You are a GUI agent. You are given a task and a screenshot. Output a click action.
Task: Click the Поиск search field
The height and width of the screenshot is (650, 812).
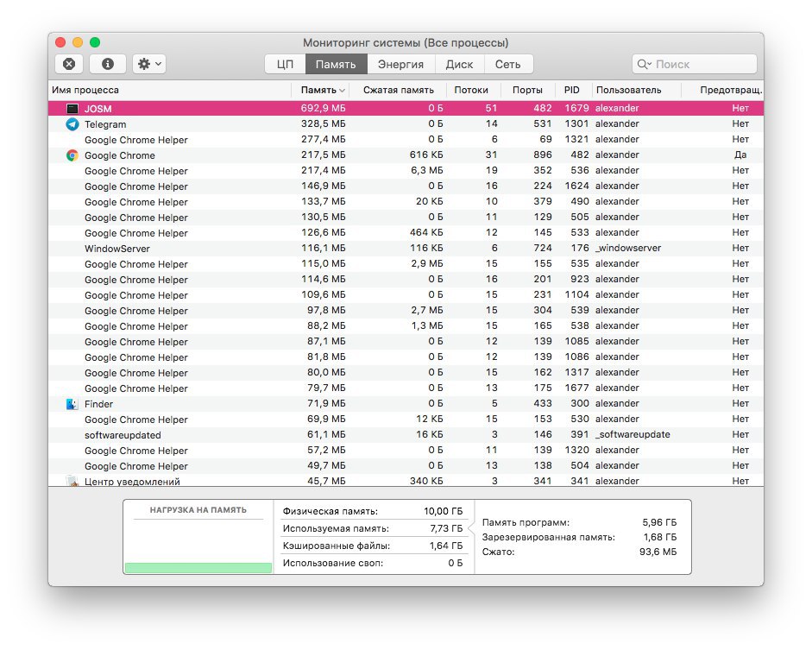coord(695,64)
